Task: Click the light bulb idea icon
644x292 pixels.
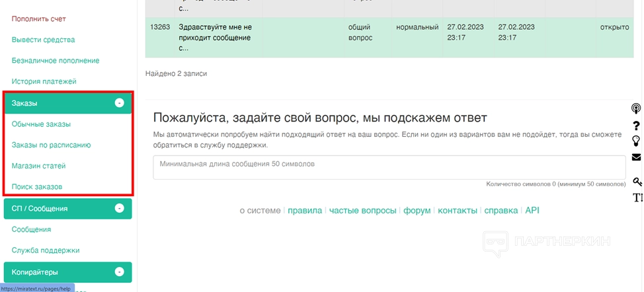Action: pyautogui.click(x=636, y=141)
